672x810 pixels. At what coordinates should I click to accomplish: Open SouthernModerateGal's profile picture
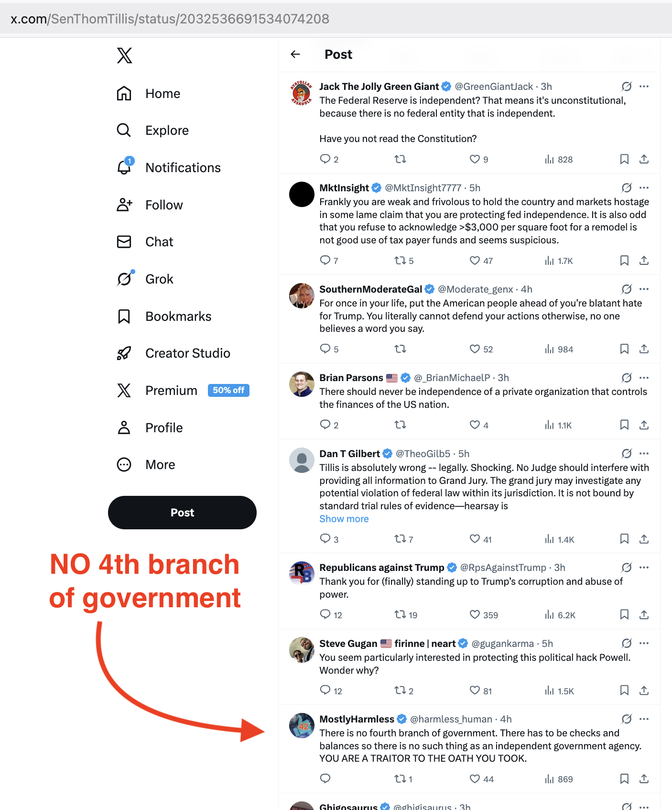[x=302, y=296]
